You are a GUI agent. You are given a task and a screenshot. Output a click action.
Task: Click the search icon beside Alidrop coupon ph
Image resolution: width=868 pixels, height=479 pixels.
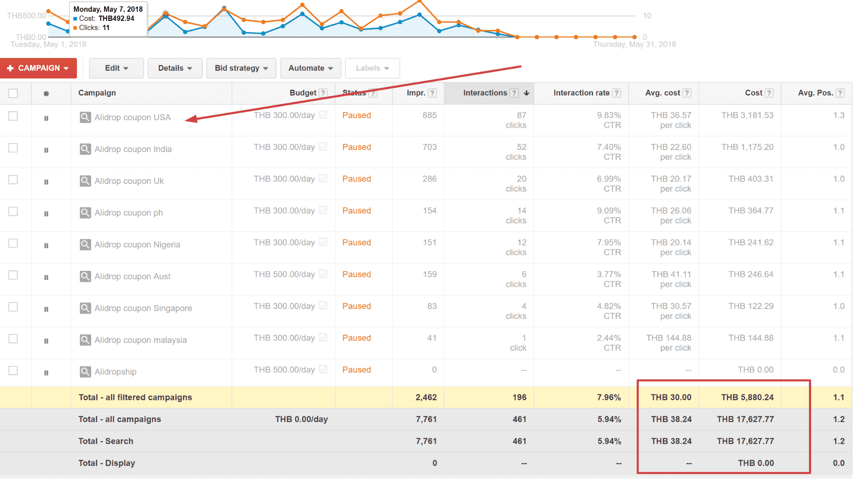click(85, 213)
